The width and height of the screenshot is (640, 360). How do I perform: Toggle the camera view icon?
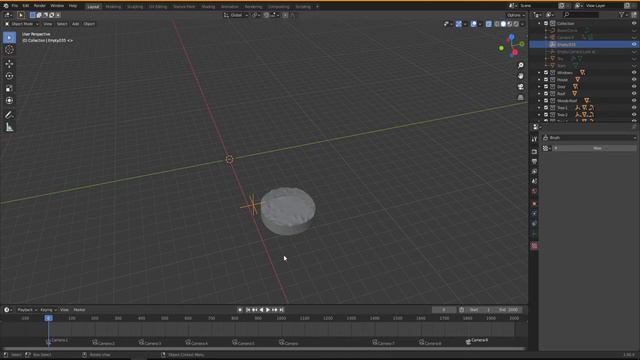point(520,87)
